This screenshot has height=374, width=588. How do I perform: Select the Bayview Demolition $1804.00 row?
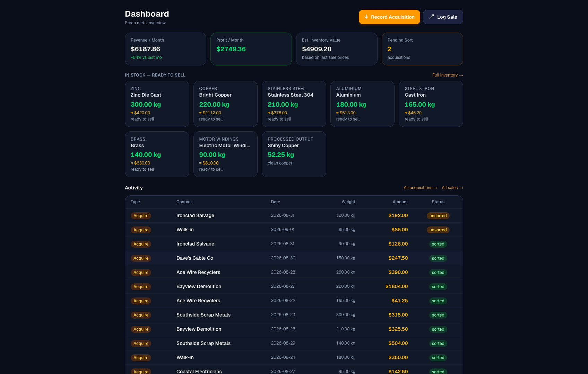pos(294,286)
